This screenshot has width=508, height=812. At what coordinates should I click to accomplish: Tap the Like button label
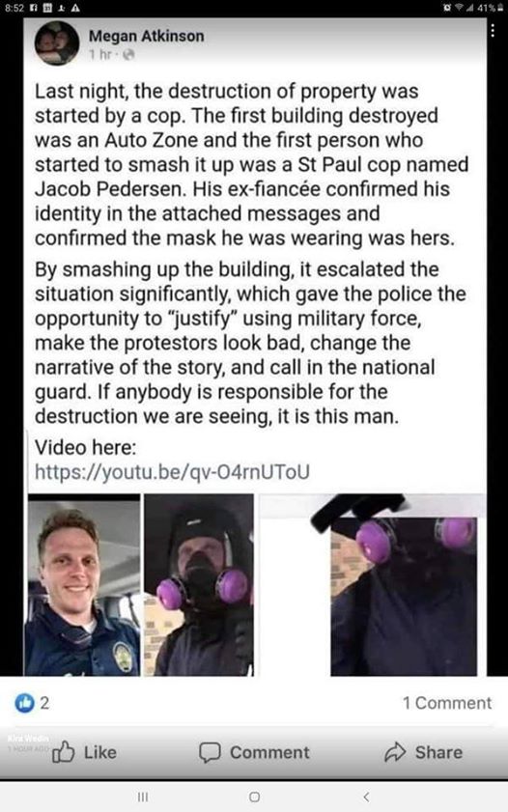point(99,752)
